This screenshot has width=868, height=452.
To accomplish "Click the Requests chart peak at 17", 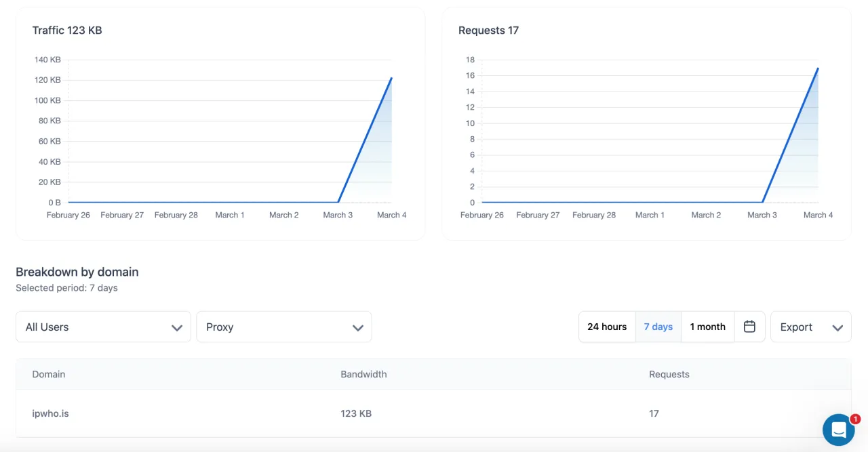I will tap(818, 68).
